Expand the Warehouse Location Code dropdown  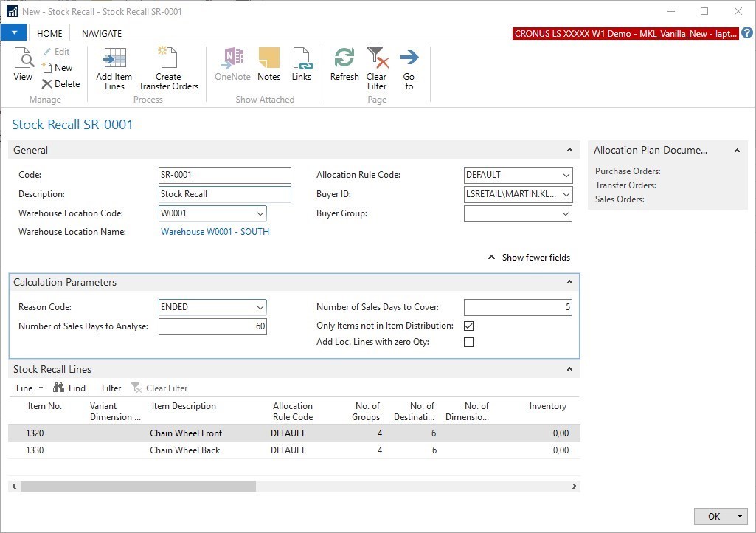[260, 213]
